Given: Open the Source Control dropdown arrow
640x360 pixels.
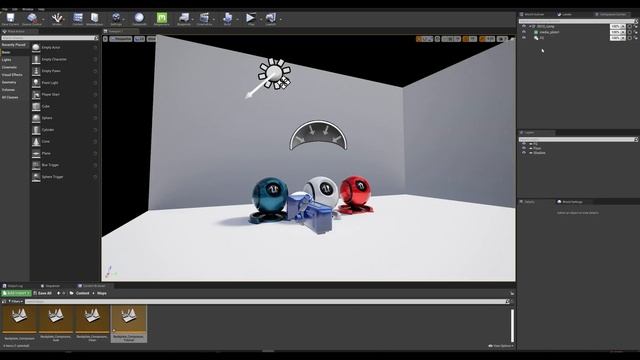Looking at the screenshot, I should 43,19.
